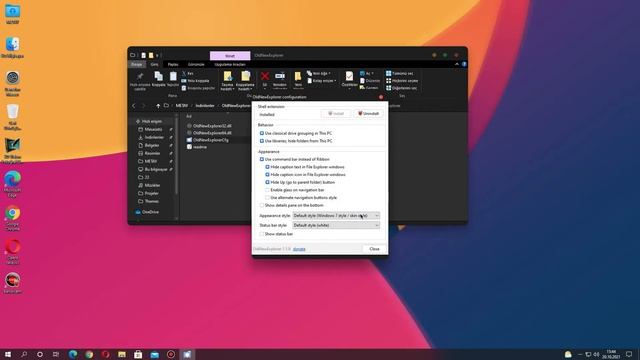640x360 pixels.
Task: Click the blue help icon in Explorer
Action: pos(464,64)
